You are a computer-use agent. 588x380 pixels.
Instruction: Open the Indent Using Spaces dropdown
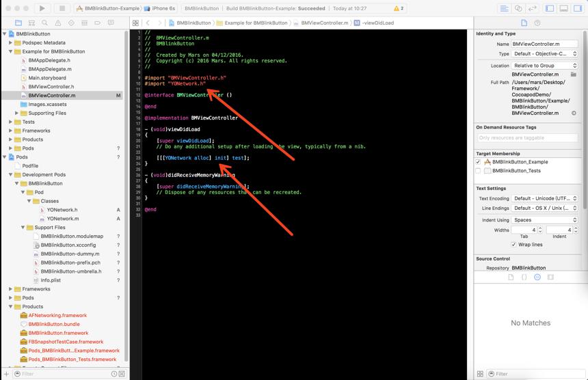544,220
